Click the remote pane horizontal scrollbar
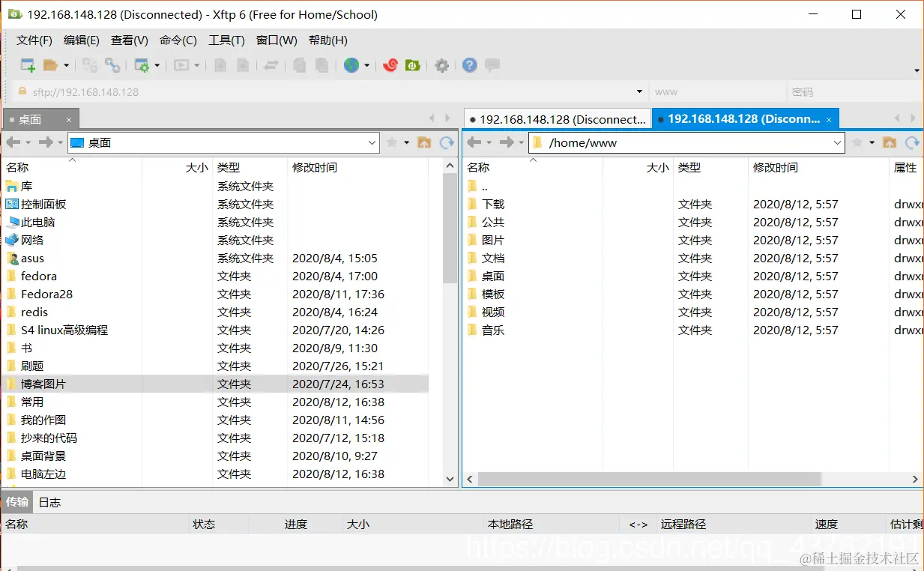924x571 pixels. click(x=649, y=479)
